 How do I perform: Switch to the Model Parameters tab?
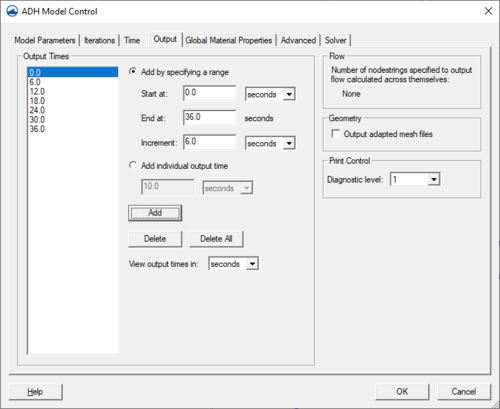[45, 40]
